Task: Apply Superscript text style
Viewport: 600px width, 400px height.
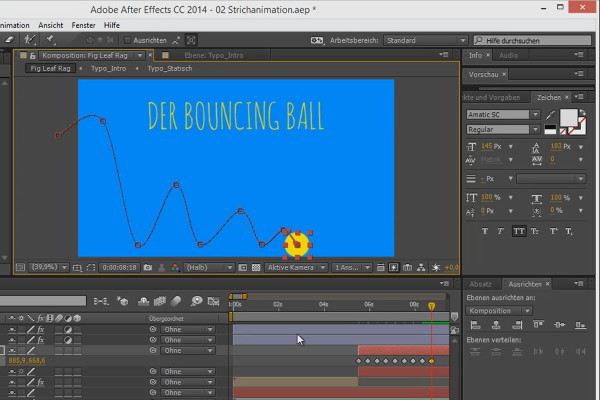Action: click(553, 231)
